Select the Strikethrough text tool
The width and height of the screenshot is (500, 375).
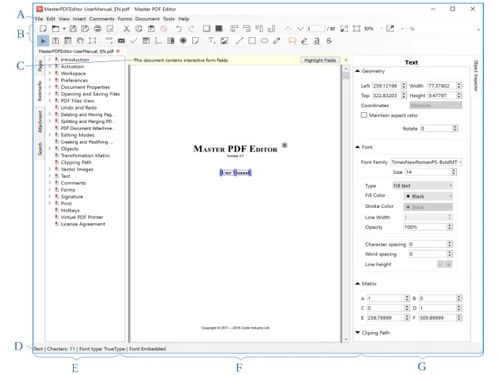point(329,41)
